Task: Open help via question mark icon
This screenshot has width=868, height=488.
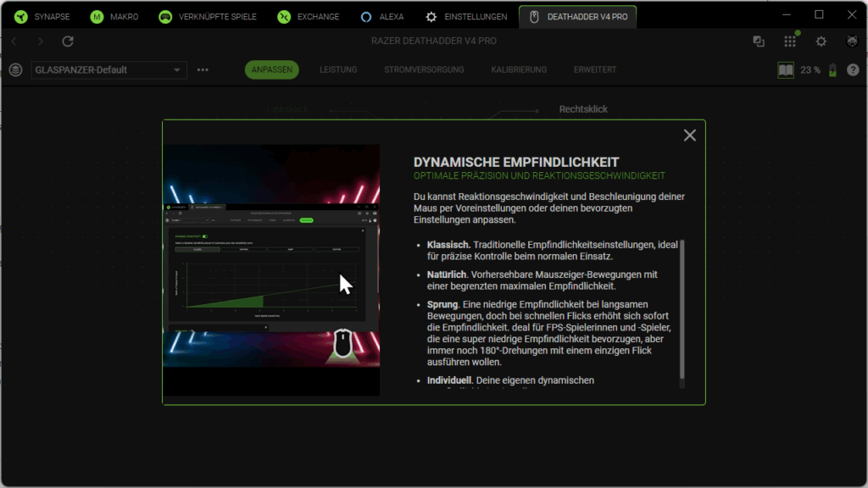Action: 853,70
